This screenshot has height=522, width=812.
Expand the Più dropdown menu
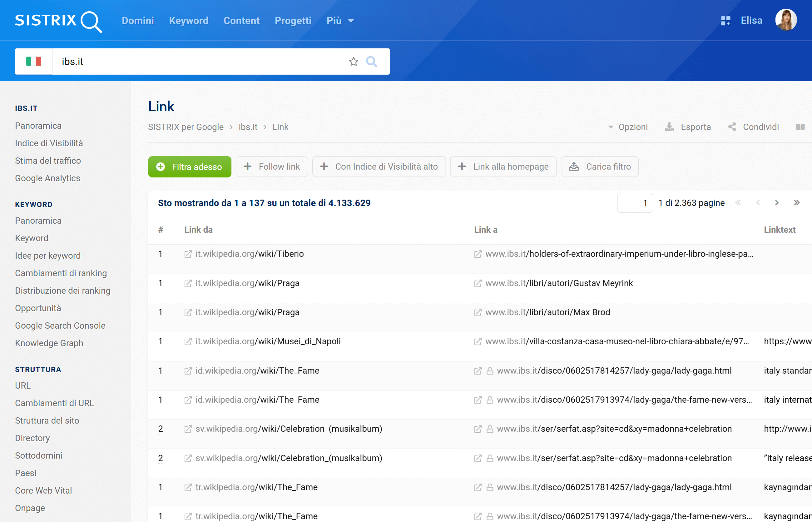[x=340, y=21]
